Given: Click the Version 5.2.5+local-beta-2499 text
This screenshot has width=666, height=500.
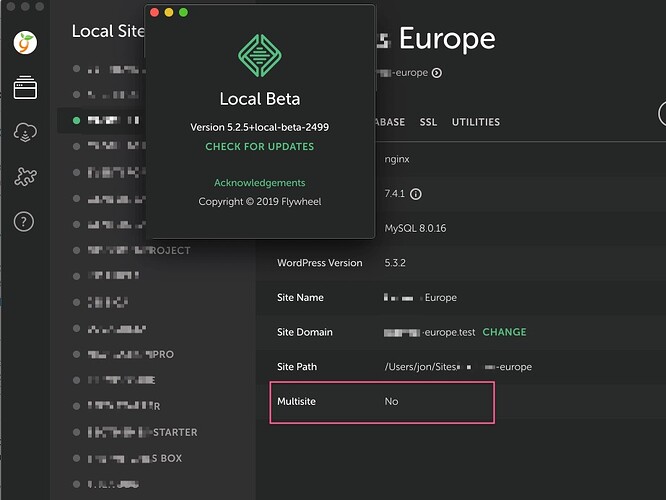Looking at the screenshot, I should coord(260,127).
